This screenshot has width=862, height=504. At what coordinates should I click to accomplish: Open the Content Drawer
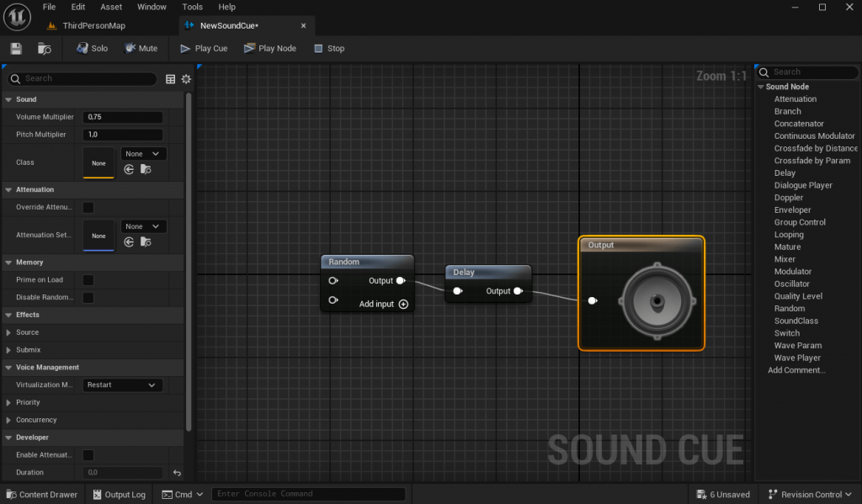[41, 494]
